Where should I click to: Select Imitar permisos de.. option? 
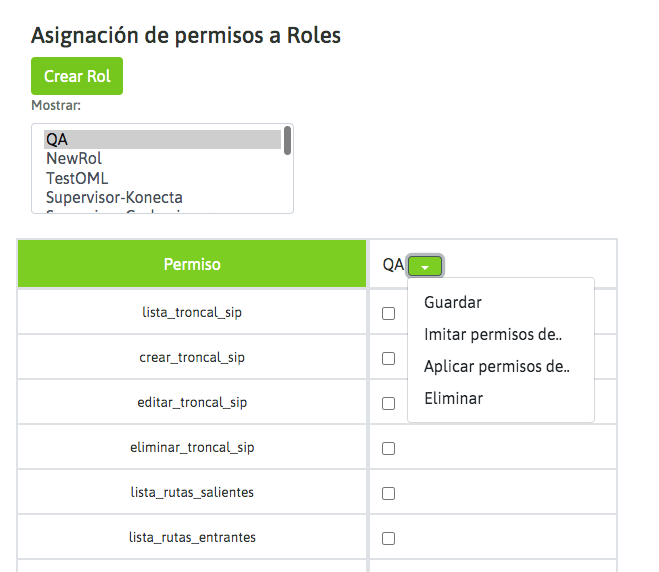493,335
